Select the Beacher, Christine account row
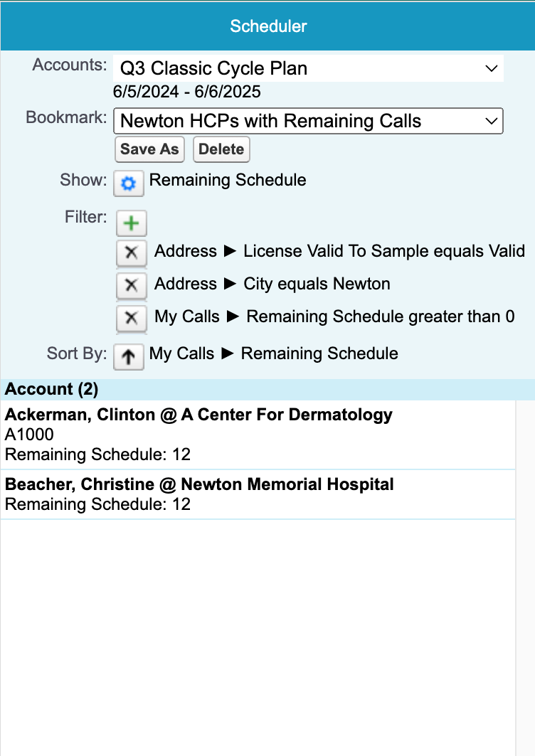Screen dimensions: 535x756 (x=258, y=494)
